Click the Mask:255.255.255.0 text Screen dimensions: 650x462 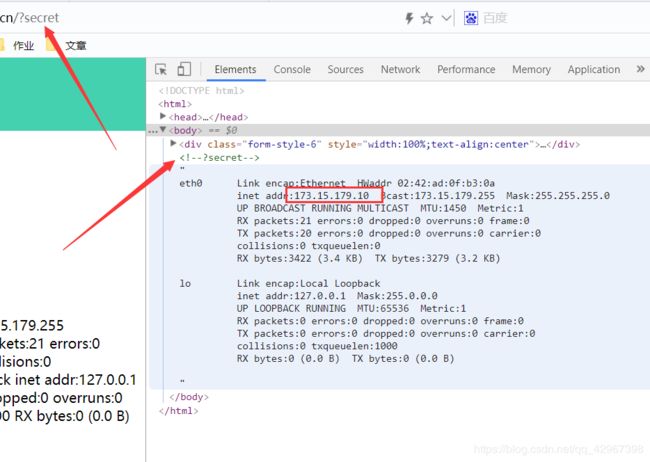(x=558, y=196)
